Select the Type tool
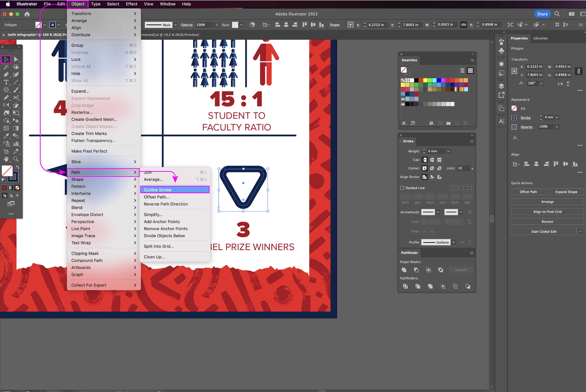The image size is (586, 392). click(x=6, y=82)
